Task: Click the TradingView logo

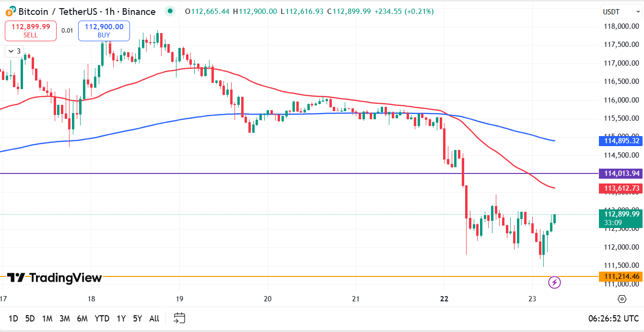Action: tap(54, 277)
